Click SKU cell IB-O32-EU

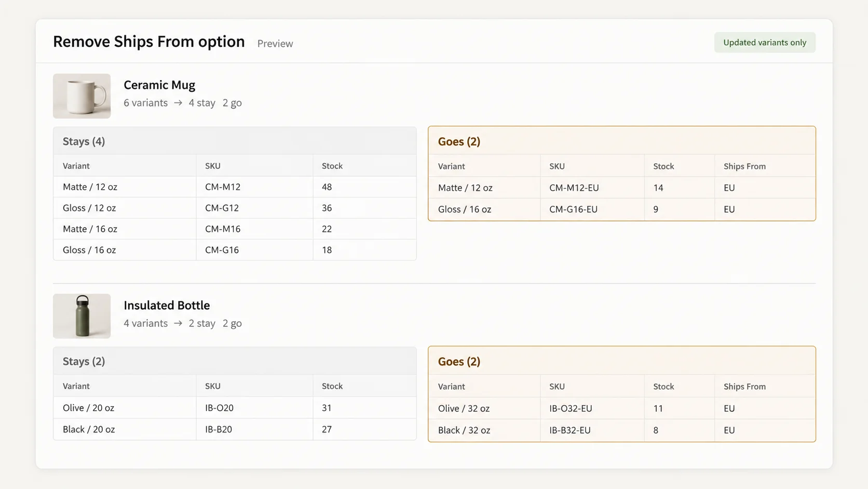coord(592,408)
